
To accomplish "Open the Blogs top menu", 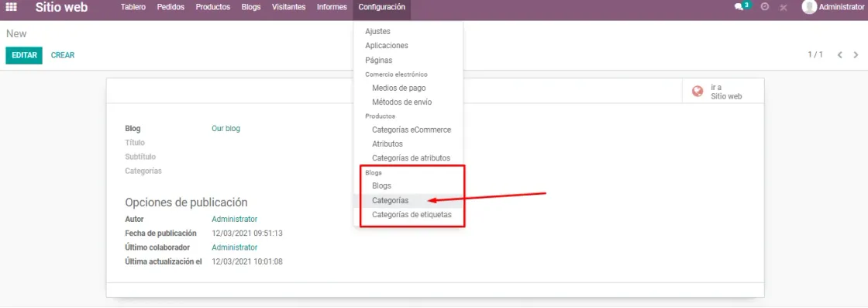I will [x=251, y=7].
